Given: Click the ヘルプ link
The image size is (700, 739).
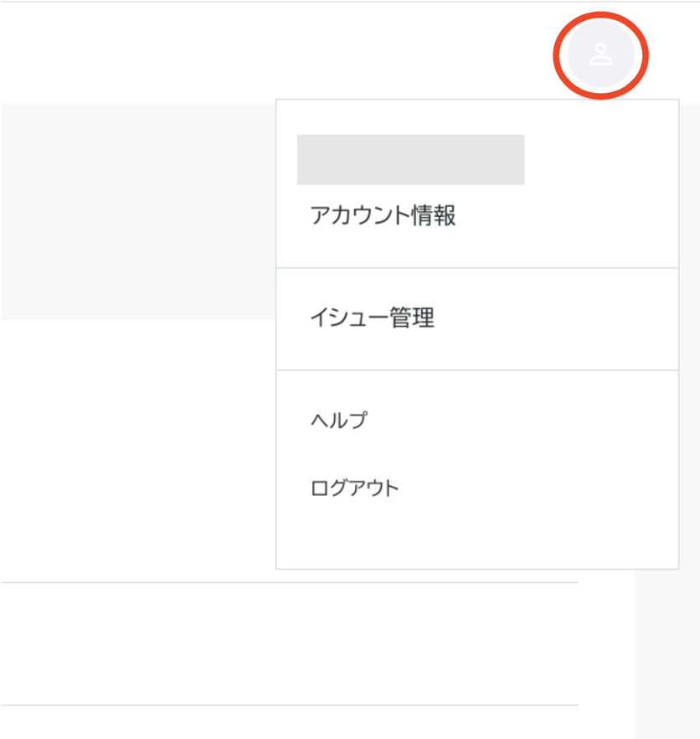Looking at the screenshot, I should pyautogui.click(x=338, y=421).
